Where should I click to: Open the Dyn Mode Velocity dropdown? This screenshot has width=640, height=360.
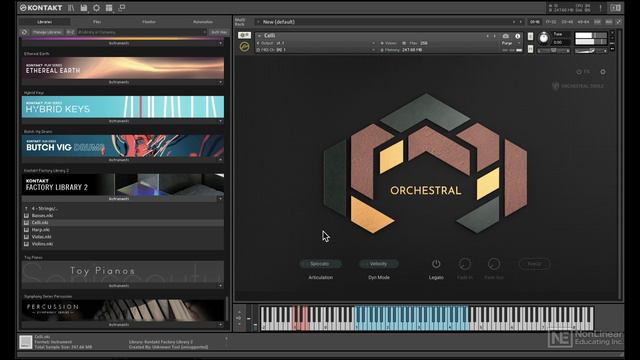(378, 264)
